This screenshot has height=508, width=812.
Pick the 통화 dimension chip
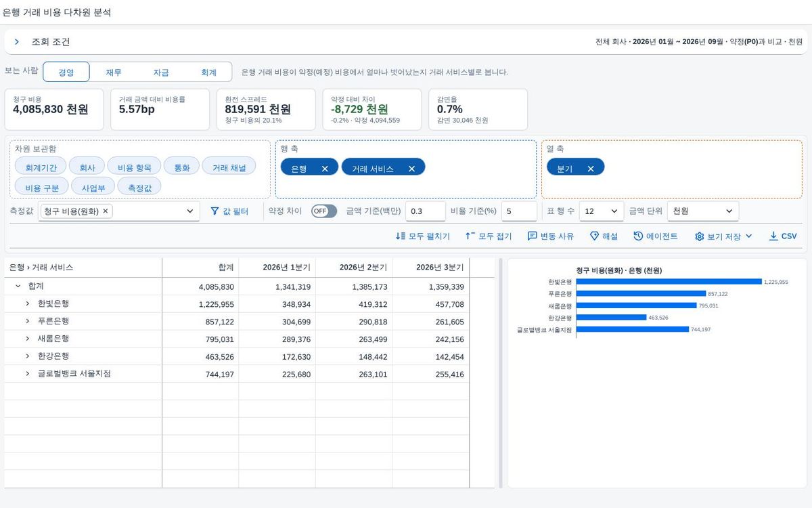click(182, 167)
